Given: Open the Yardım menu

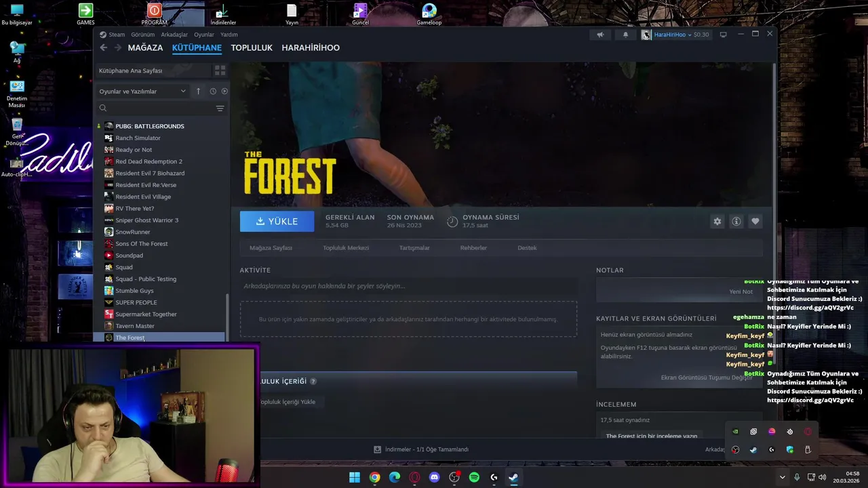Looking at the screenshot, I should (229, 35).
